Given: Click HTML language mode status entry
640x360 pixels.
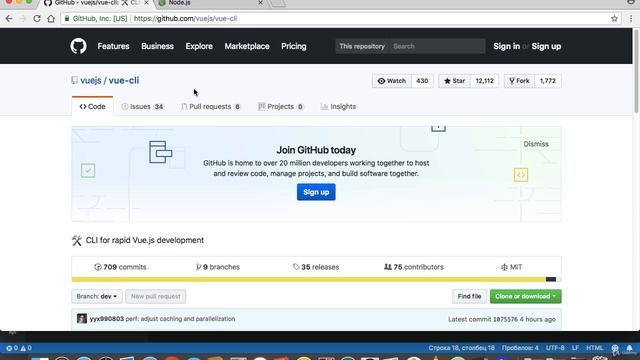Looking at the screenshot, I should 595,348.
